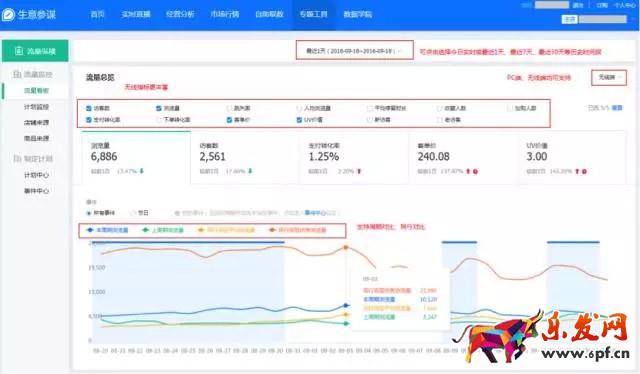This screenshot has height=374, width=640.
Task: Open 店铺来源 in the left sidebar
Action: [x=36, y=122]
